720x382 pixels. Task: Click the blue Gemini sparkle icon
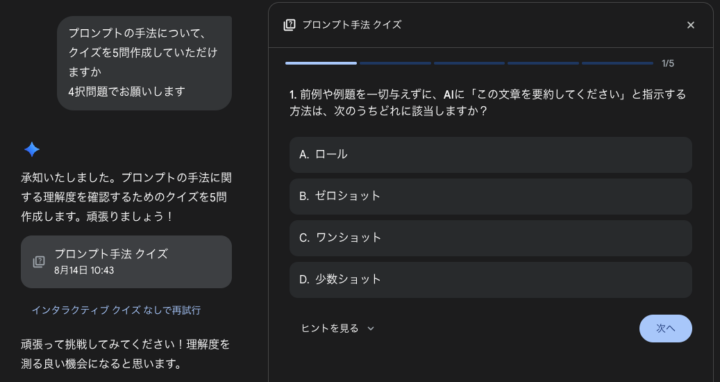point(32,150)
